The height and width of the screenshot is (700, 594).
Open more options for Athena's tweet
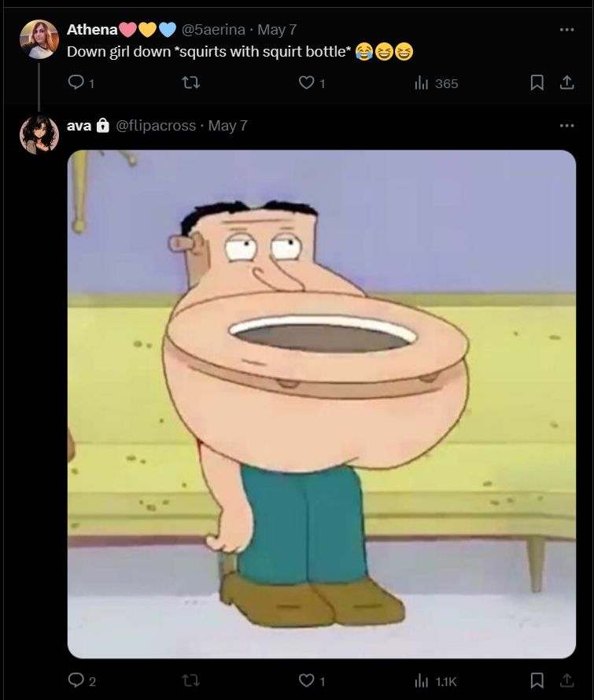[566, 29]
